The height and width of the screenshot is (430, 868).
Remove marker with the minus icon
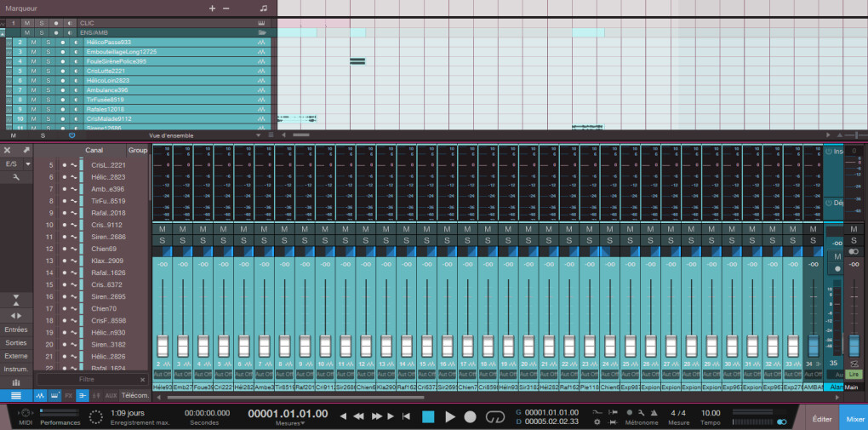point(226,9)
